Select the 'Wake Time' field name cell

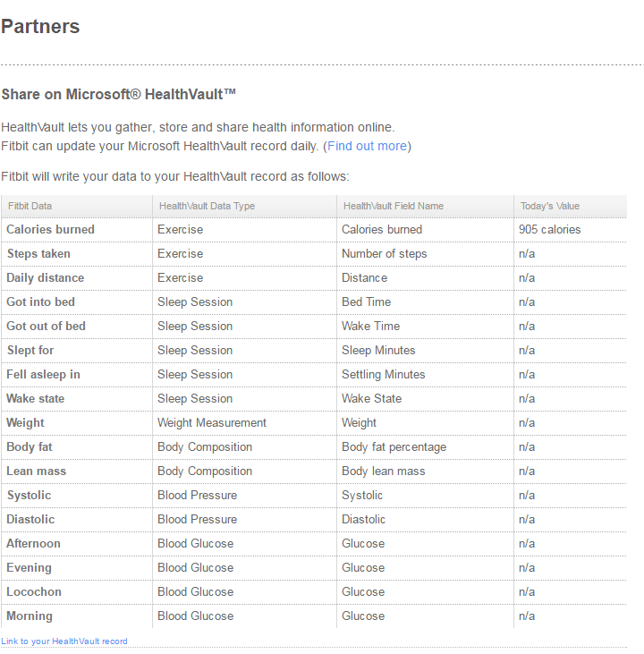click(370, 327)
